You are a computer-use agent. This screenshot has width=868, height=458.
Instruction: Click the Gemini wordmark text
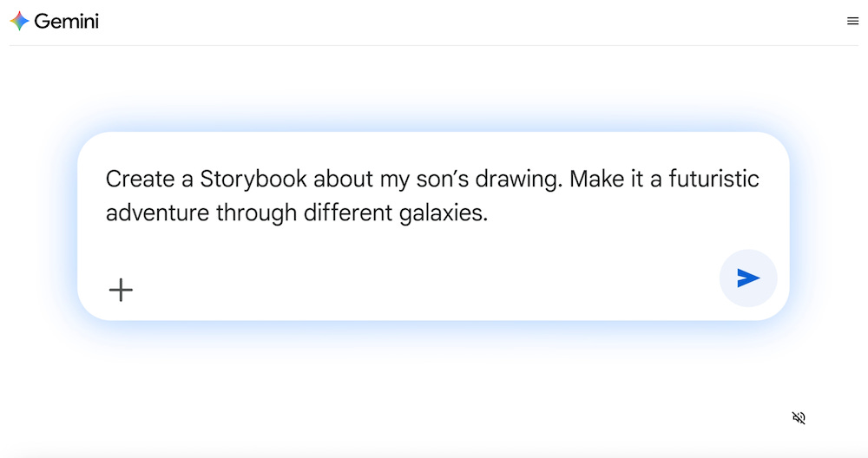click(66, 21)
